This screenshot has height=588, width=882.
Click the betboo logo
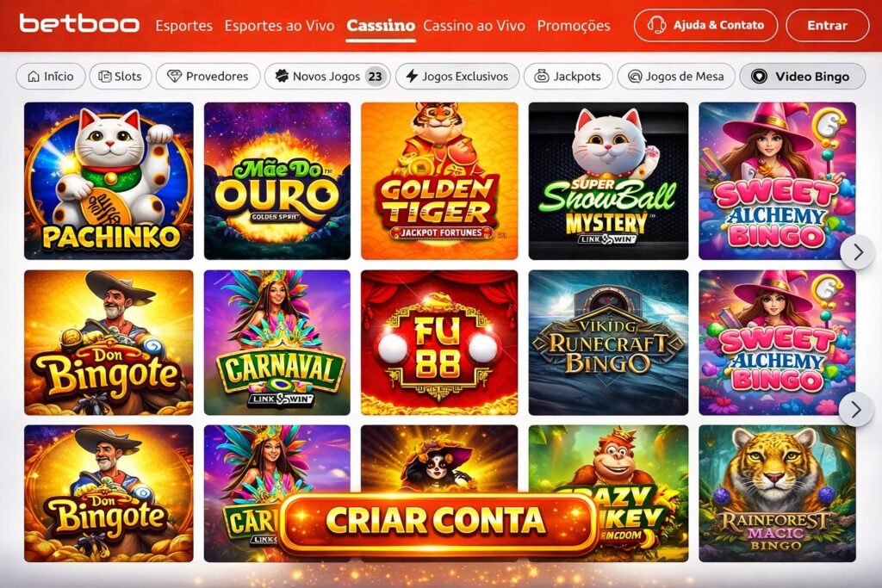pos(79,24)
